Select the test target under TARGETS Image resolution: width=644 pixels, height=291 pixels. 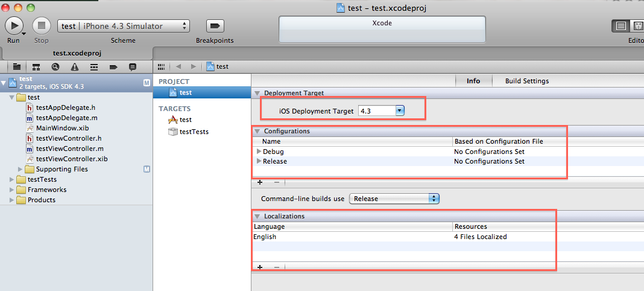(x=180, y=120)
